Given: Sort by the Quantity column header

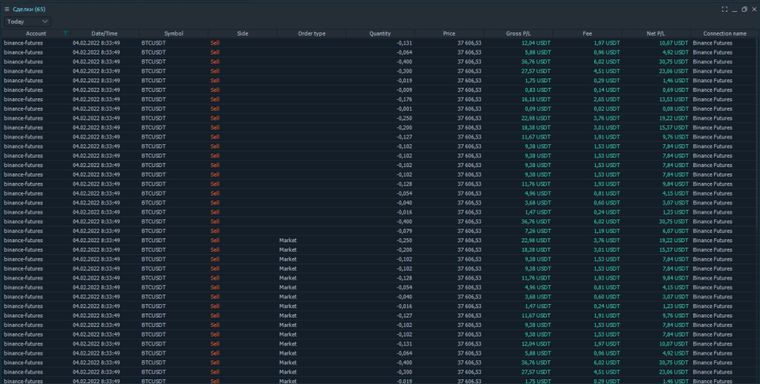Looking at the screenshot, I should point(380,33).
